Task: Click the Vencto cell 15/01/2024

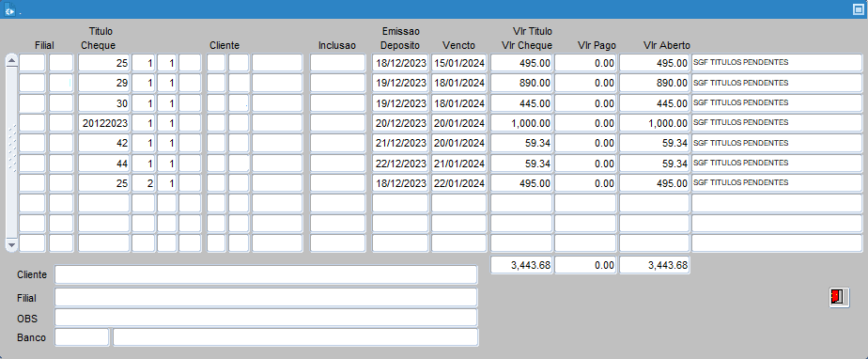Action: point(459,63)
